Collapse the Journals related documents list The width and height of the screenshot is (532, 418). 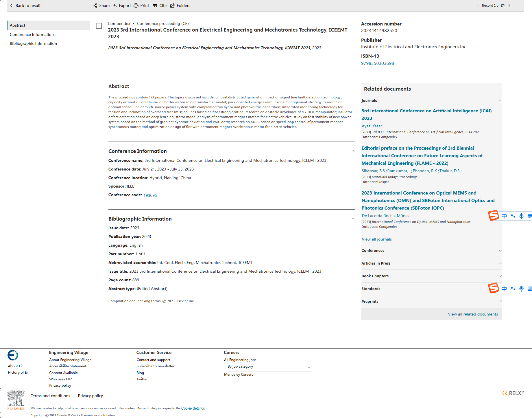500,100
